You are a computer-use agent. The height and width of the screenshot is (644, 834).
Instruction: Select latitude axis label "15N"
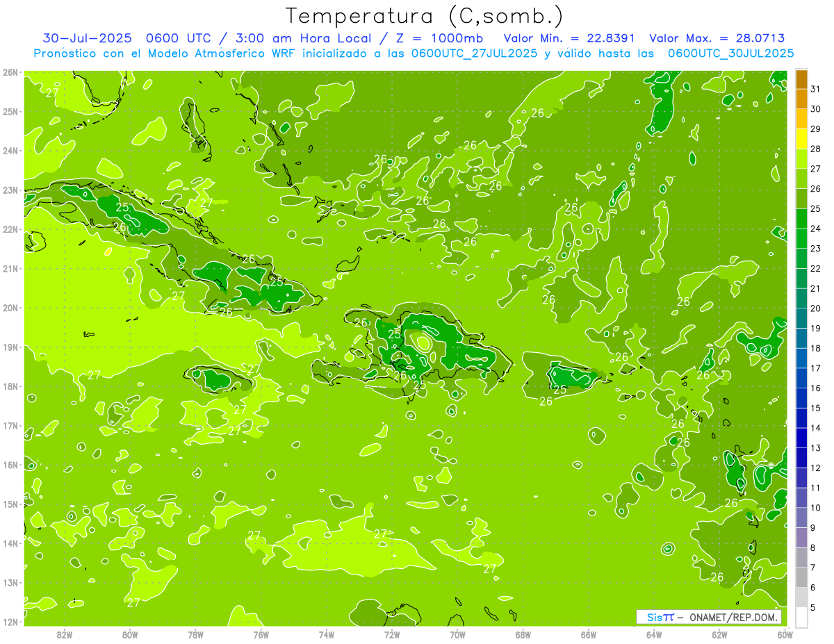pyautogui.click(x=10, y=504)
